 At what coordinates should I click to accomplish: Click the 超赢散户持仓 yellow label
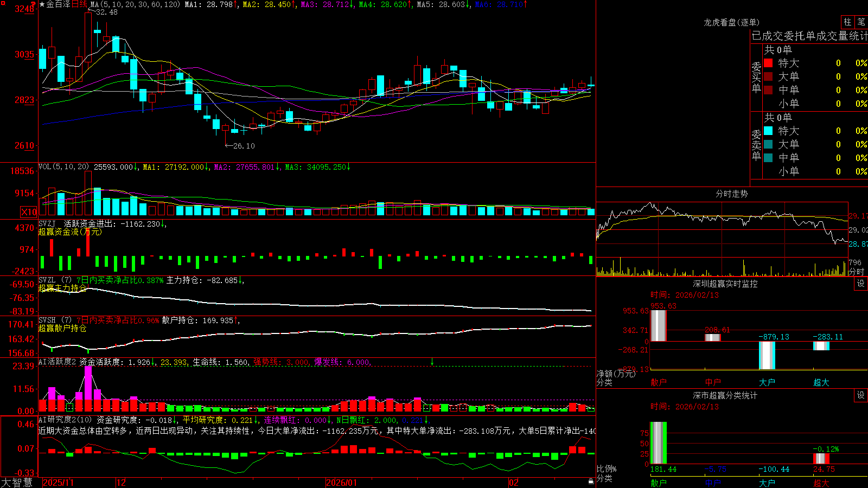click(62, 328)
